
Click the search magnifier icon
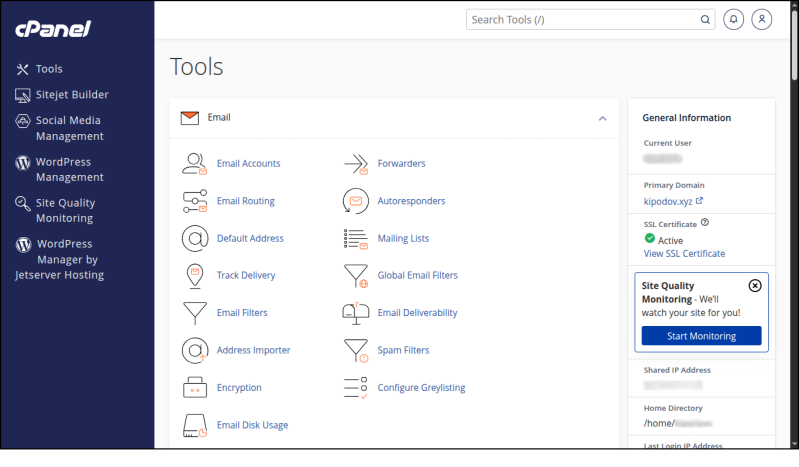(x=705, y=20)
